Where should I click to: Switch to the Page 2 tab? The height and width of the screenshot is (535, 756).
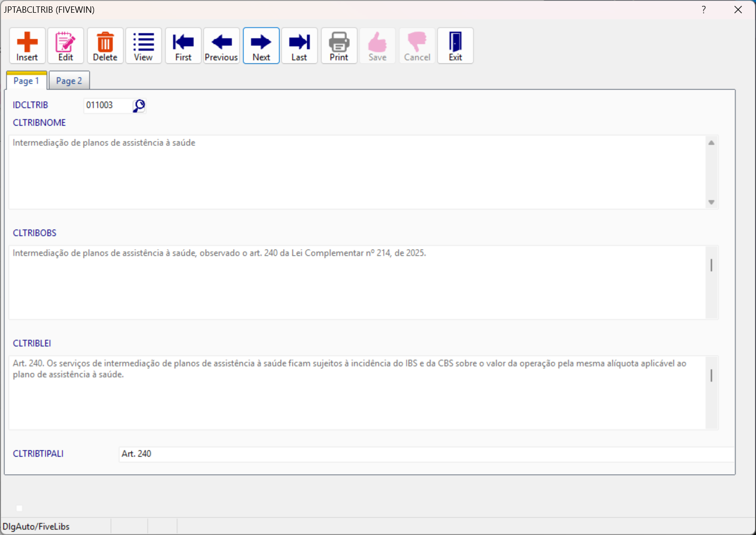69,81
